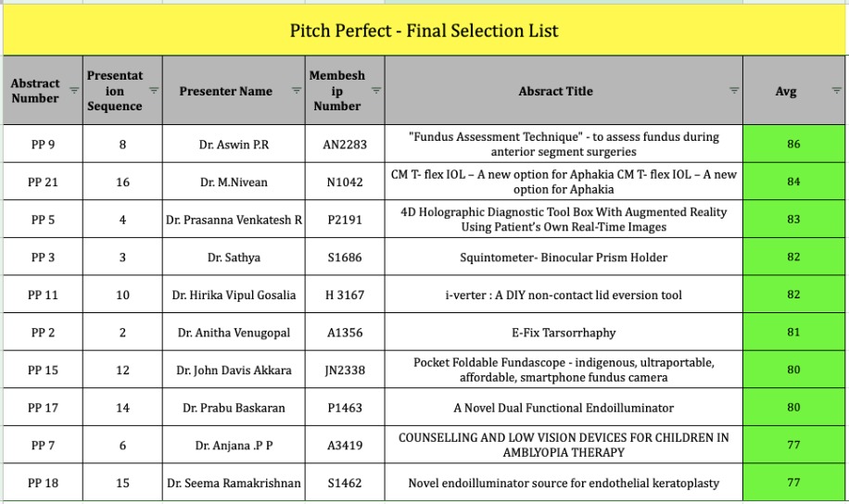Select Dr. Hirika Vipul Gosalia cell
This screenshot has height=504, width=849.
click(234, 296)
